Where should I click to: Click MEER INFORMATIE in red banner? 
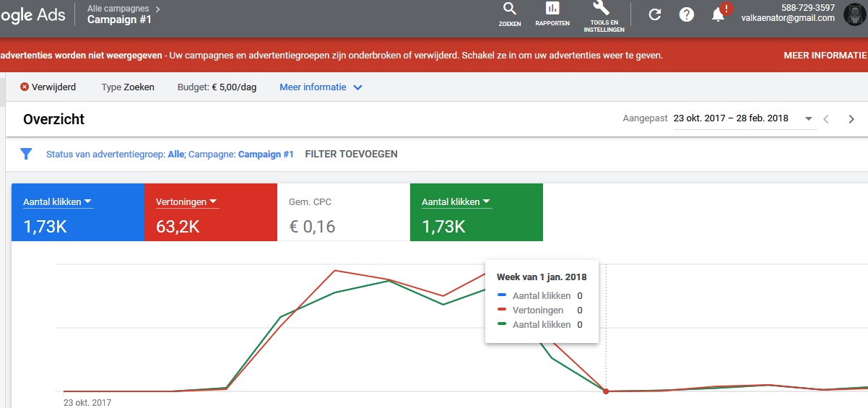(x=825, y=56)
